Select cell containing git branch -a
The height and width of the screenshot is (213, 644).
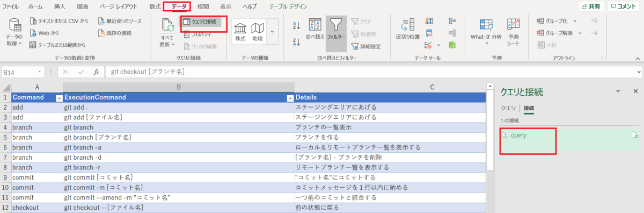pyautogui.click(x=178, y=147)
